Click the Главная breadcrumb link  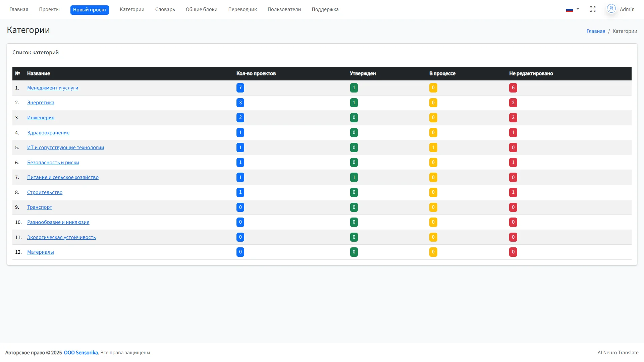(x=596, y=31)
